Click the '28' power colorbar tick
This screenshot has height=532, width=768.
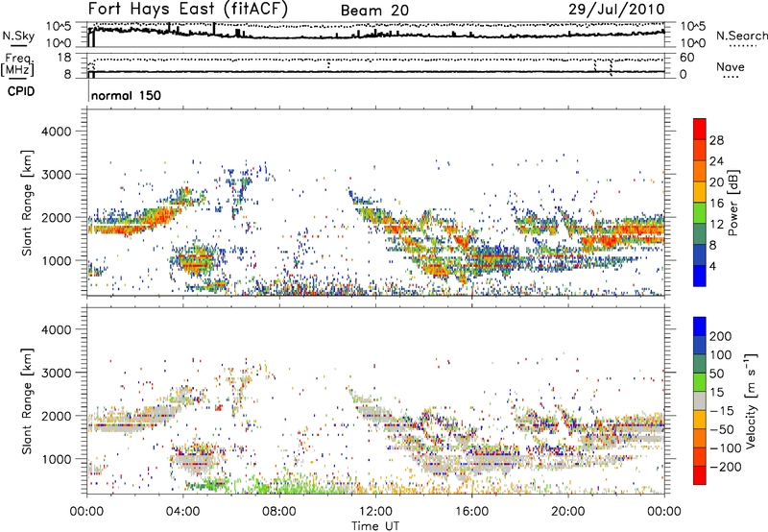[x=716, y=140]
